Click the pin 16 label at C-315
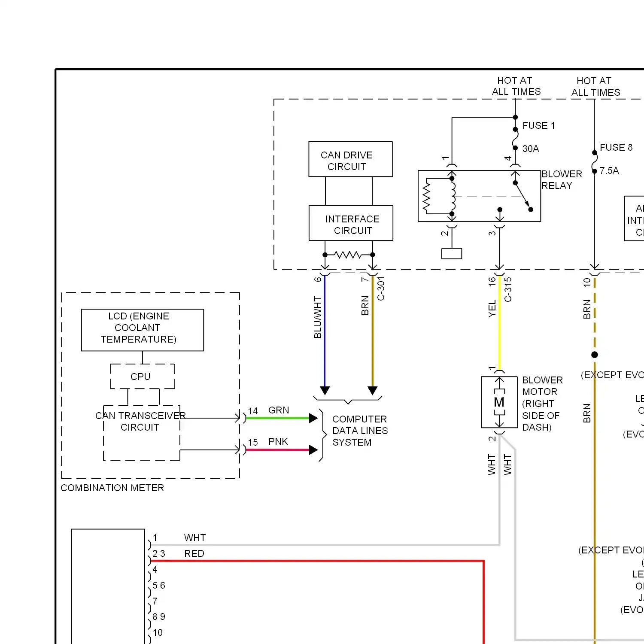The height and width of the screenshot is (644, 644). (492, 282)
